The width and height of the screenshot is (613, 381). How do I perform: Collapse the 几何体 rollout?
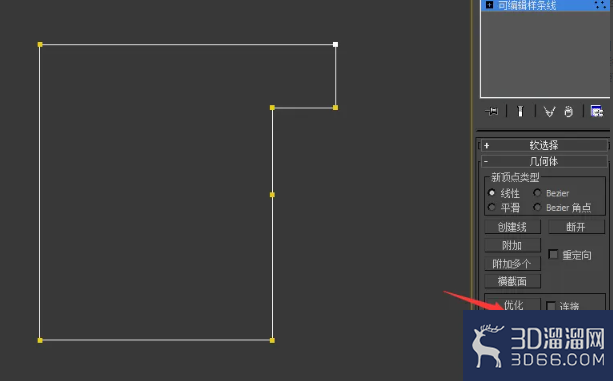click(x=544, y=161)
